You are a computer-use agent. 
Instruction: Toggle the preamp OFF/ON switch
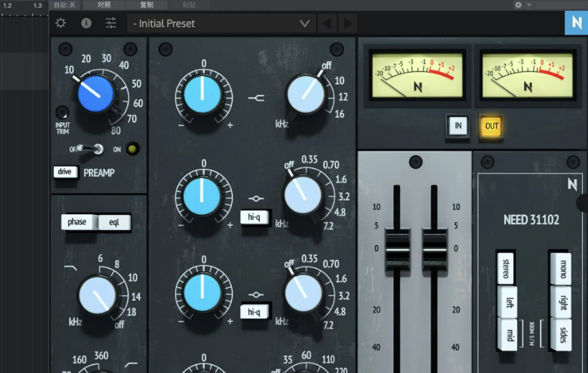point(88,149)
